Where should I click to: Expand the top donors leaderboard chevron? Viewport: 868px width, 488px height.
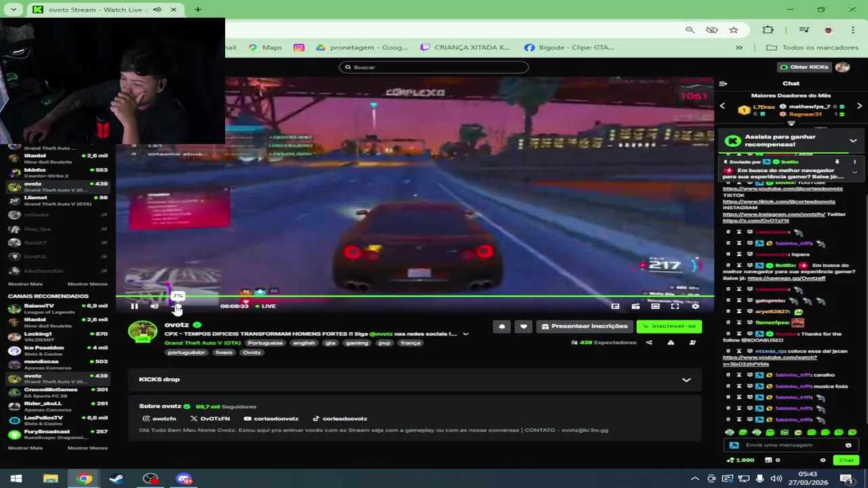click(791, 124)
